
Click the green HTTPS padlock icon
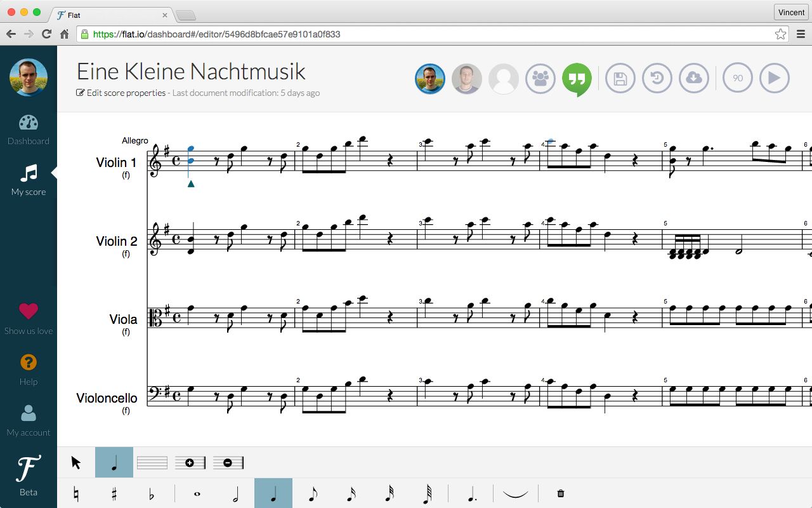[x=85, y=34]
